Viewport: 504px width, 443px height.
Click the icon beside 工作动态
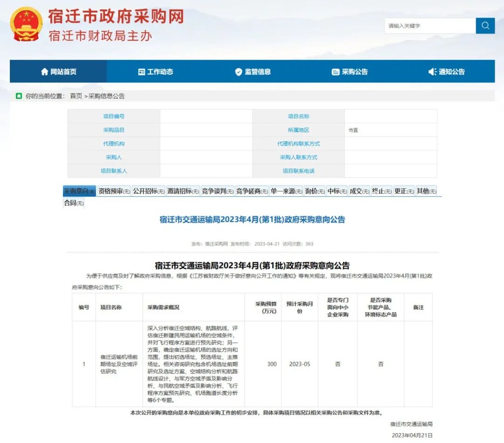[141, 72]
